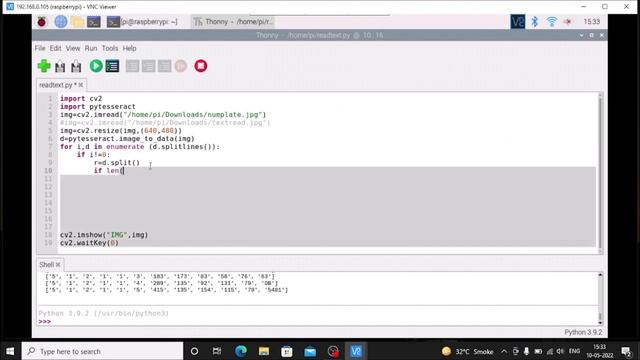Click the VNC Viewer taskbar icon

(x=356, y=351)
